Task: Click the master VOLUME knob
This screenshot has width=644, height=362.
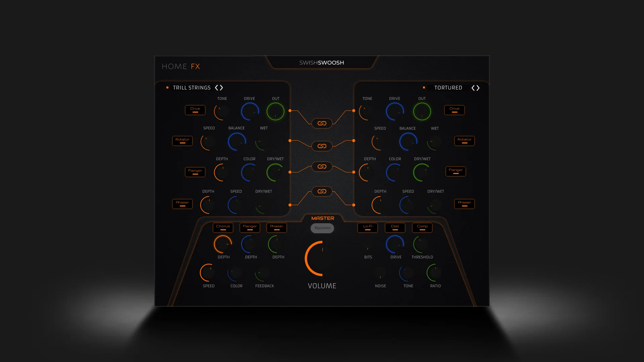Action: tap(322, 258)
